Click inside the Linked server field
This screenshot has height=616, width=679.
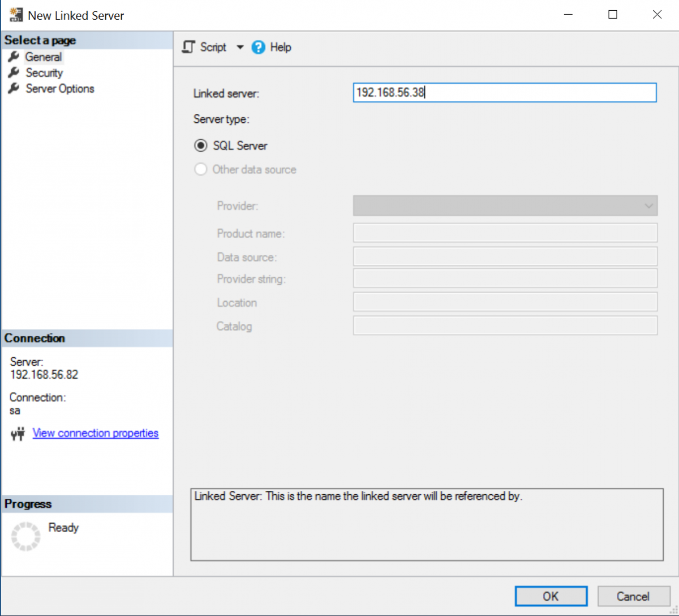504,92
